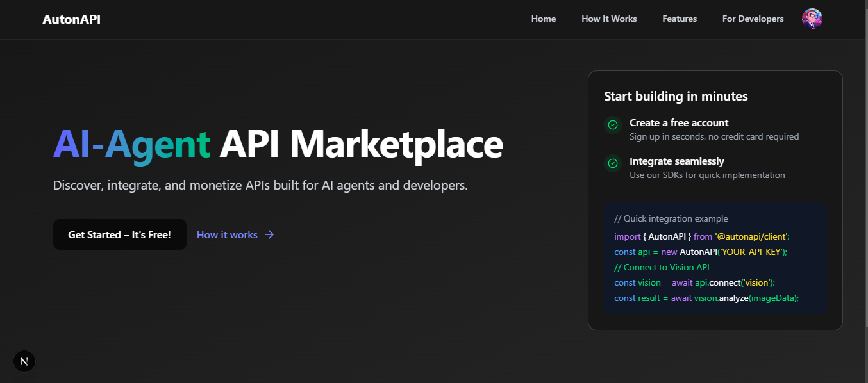The image size is (868, 383).
Task: Click the AI-Agent API Marketplace headline
Action: pyautogui.click(x=278, y=145)
